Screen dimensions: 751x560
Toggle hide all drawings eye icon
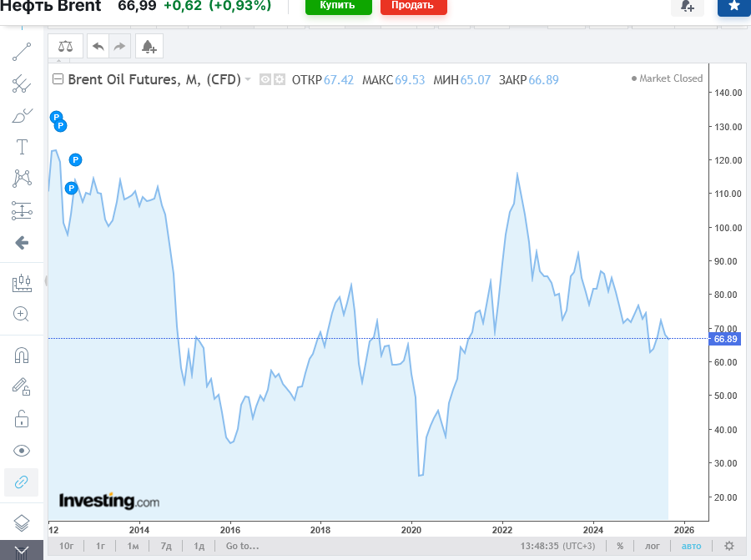22,451
